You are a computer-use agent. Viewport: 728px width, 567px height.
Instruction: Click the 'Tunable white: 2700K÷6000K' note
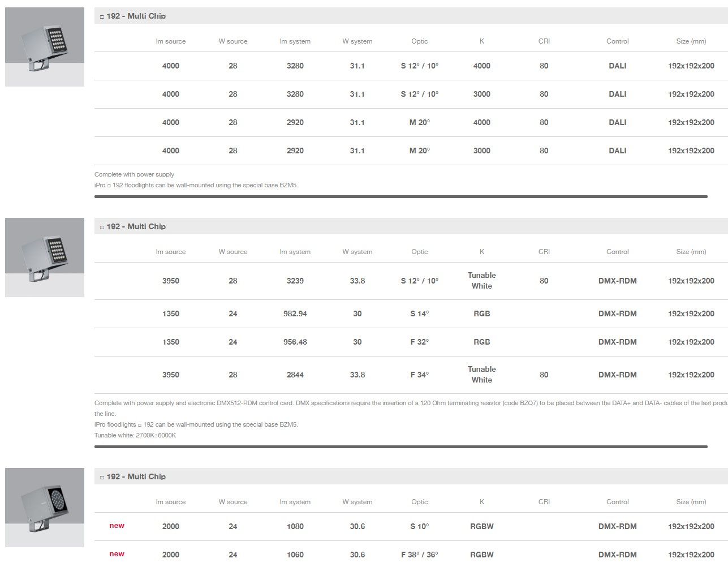pyautogui.click(x=135, y=435)
